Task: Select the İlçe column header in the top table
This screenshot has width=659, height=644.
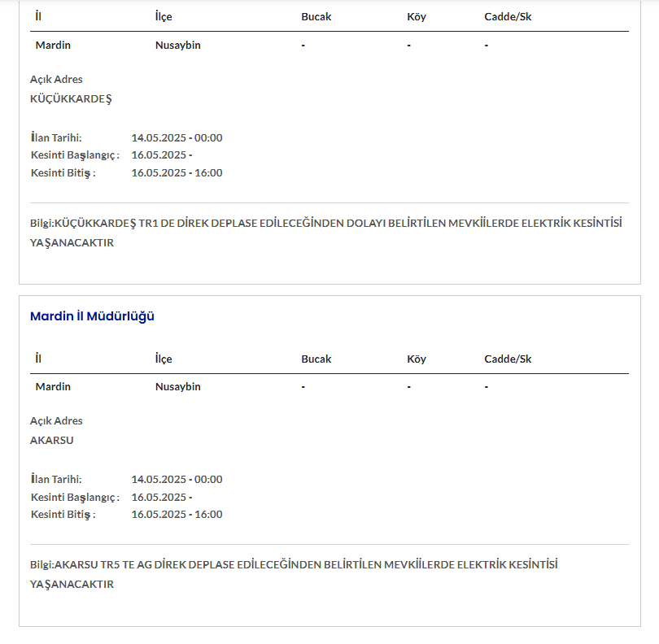Action: (x=164, y=16)
